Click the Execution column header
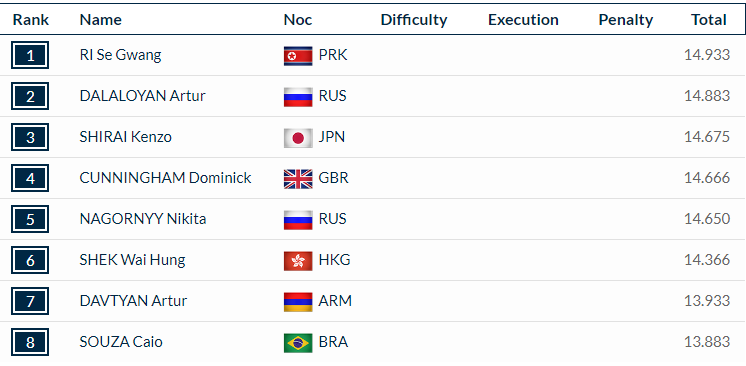 click(x=523, y=20)
